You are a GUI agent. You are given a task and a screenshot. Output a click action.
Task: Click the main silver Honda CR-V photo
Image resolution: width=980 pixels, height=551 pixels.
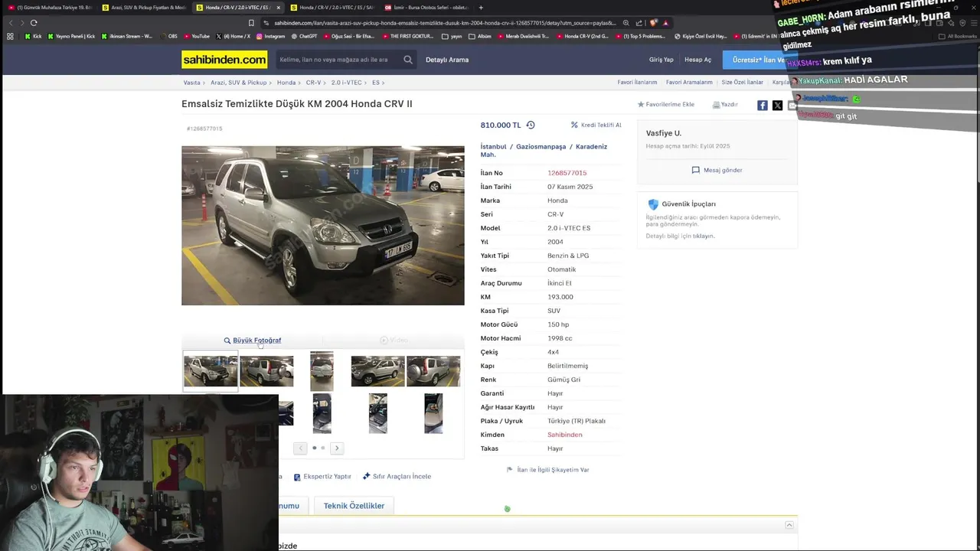click(322, 226)
